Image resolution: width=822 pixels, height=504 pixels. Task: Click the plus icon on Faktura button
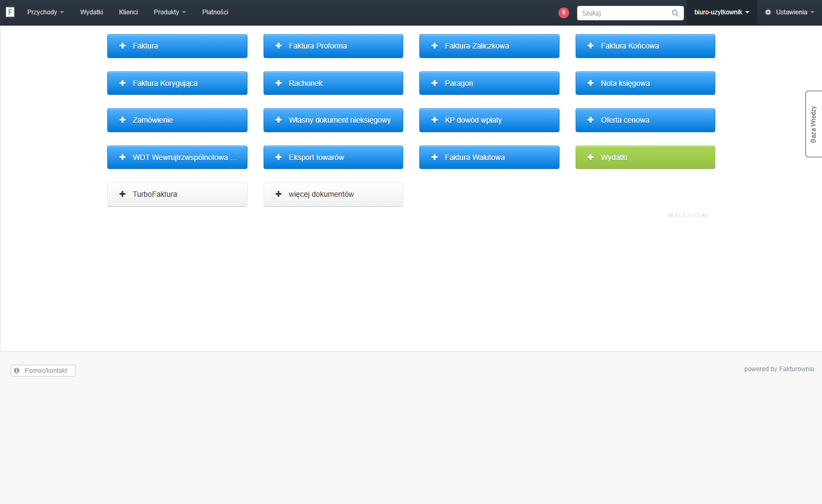click(x=122, y=46)
